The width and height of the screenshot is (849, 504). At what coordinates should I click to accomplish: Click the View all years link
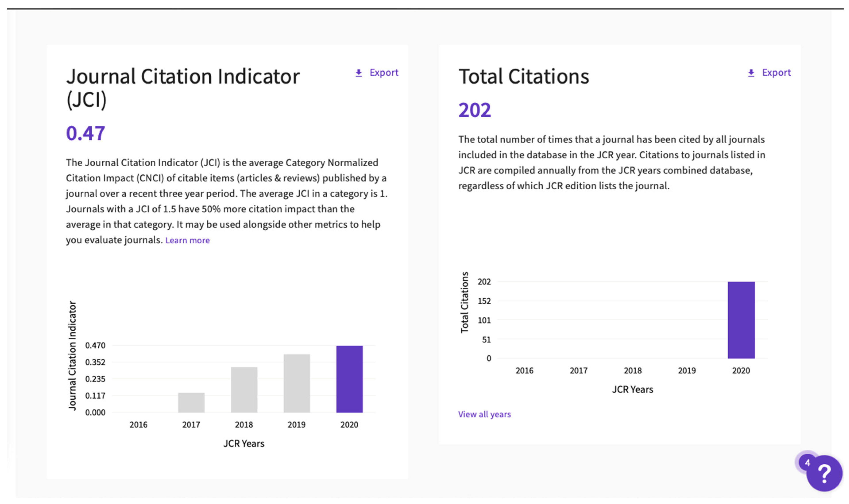click(x=484, y=414)
